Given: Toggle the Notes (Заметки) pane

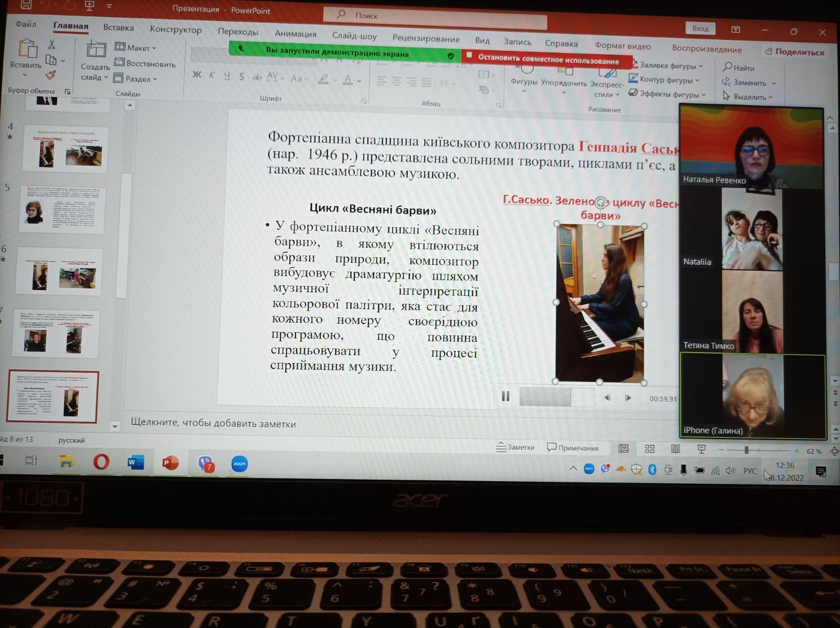Looking at the screenshot, I should point(515,447).
